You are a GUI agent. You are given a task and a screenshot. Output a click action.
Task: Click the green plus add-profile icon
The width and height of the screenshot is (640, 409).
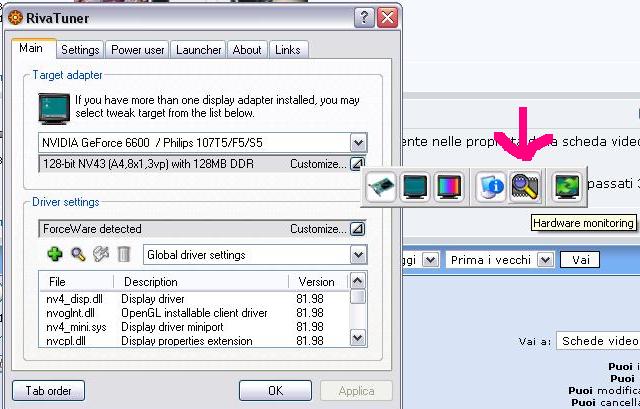pos(55,254)
